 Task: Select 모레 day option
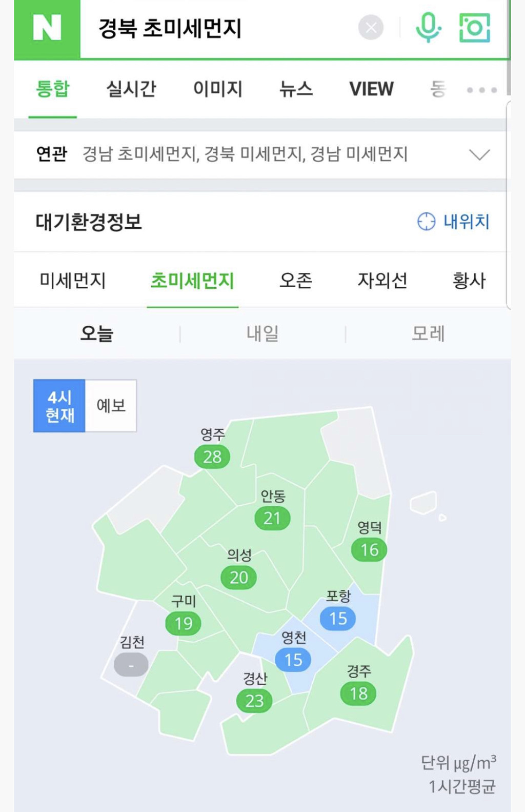click(429, 333)
